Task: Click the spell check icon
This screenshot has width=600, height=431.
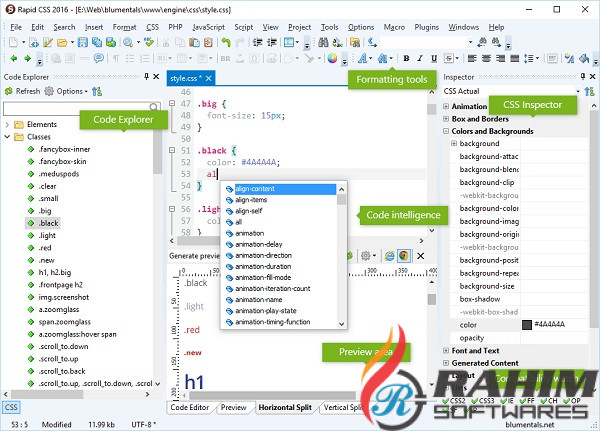Action: tap(149, 42)
